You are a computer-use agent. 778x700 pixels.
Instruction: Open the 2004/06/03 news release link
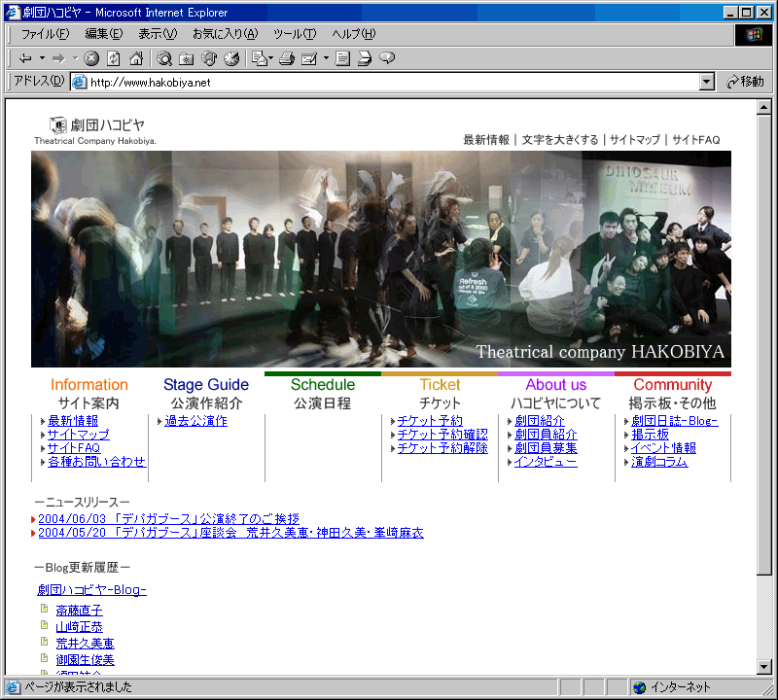(168, 519)
